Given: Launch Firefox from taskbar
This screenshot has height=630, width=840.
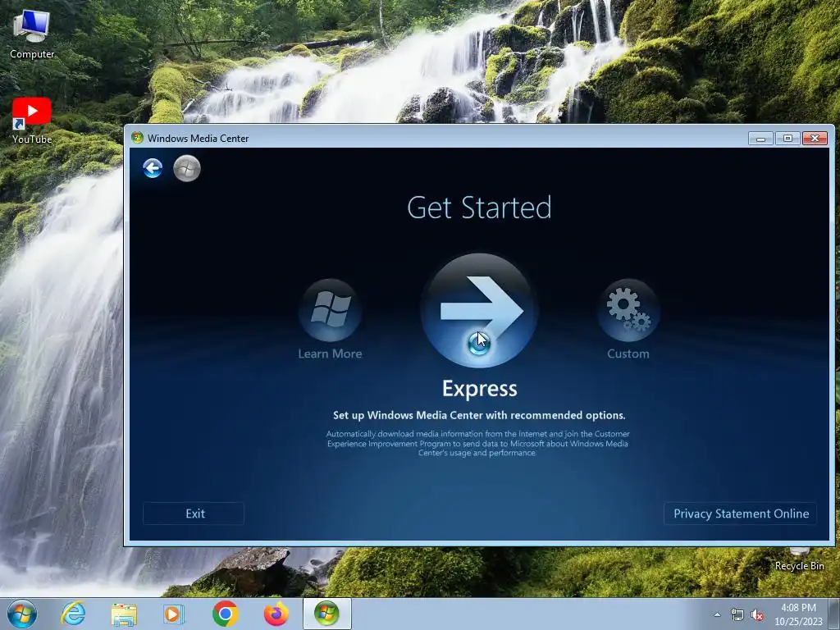Looking at the screenshot, I should point(276,614).
